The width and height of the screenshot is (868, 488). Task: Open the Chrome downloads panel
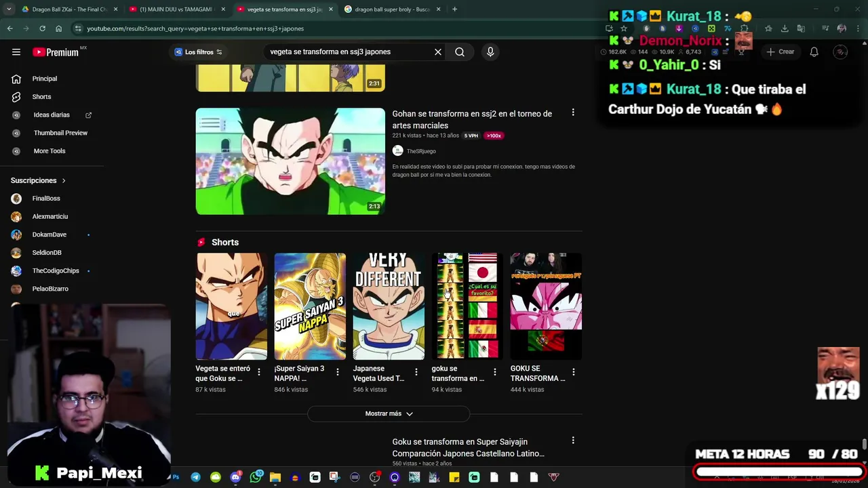(x=785, y=28)
